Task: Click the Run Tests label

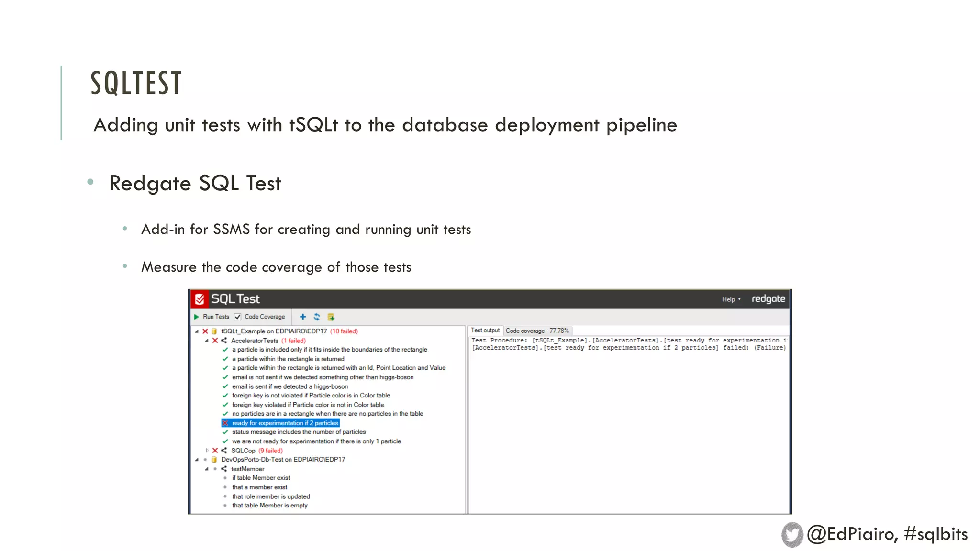Action: coord(216,317)
